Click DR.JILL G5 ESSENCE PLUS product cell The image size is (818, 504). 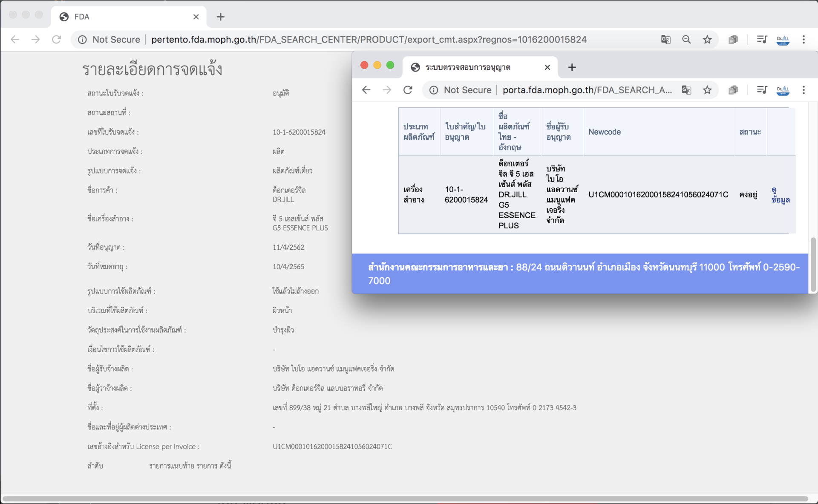click(x=517, y=194)
